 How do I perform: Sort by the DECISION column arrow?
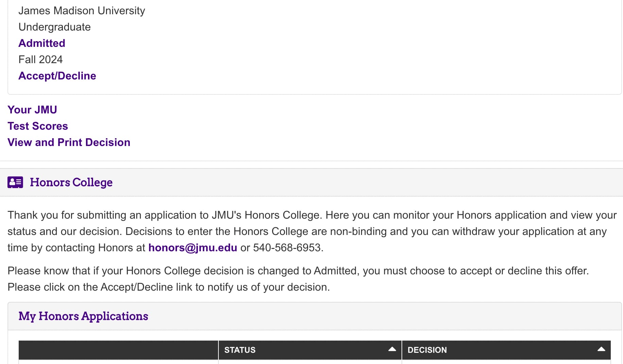click(601, 349)
